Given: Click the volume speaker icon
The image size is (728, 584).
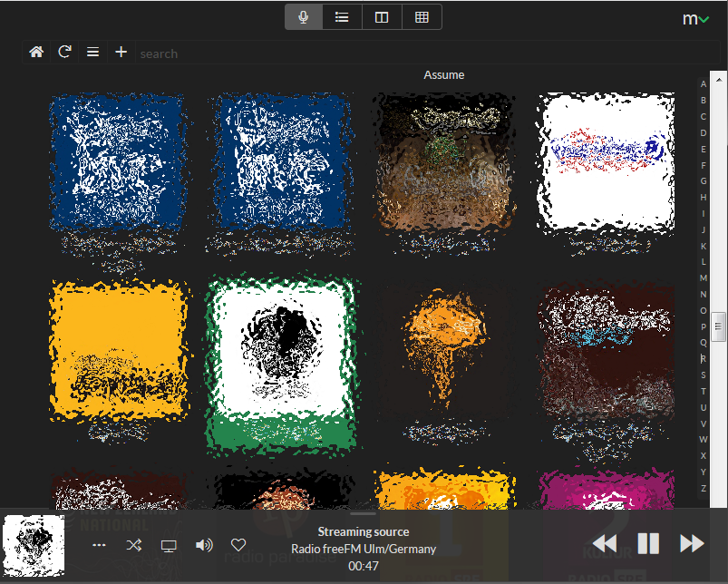Looking at the screenshot, I should coord(204,545).
